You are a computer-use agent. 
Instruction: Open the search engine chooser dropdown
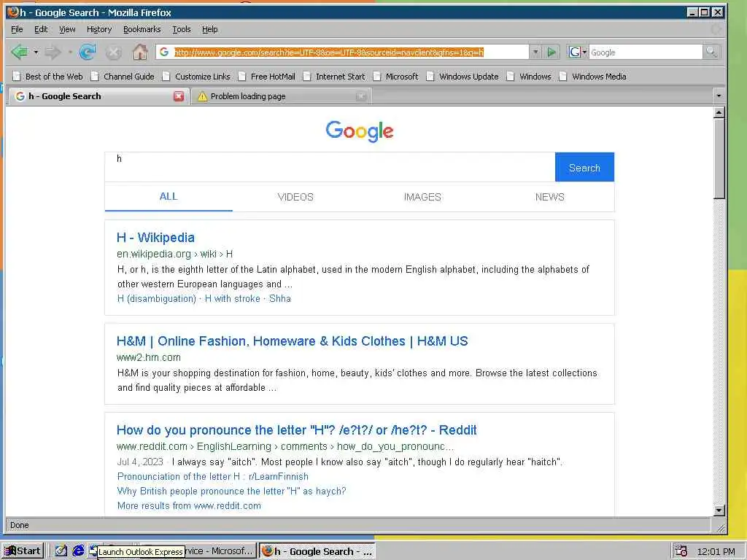[578, 52]
